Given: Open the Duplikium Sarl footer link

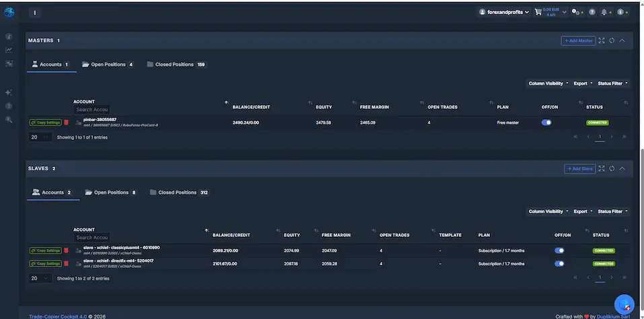Looking at the screenshot, I should 613,316.
